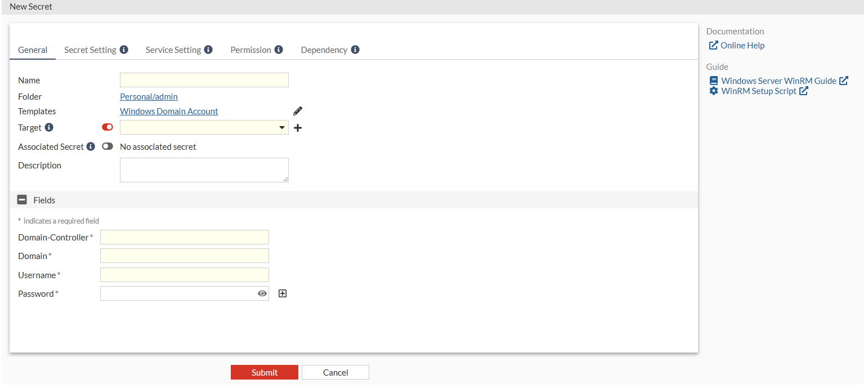Click the info icon on Dependency tab
The height and width of the screenshot is (388, 868).
[355, 50]
